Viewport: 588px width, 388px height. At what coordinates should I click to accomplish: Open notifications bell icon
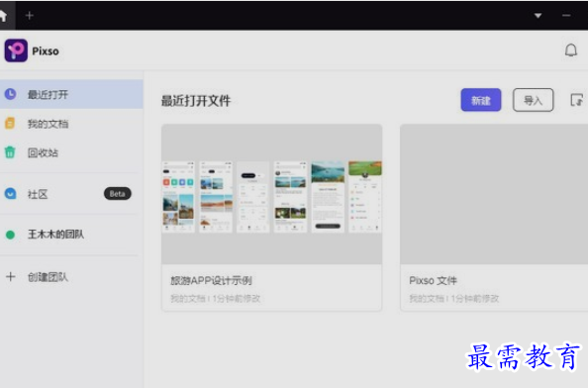(571, 50)
